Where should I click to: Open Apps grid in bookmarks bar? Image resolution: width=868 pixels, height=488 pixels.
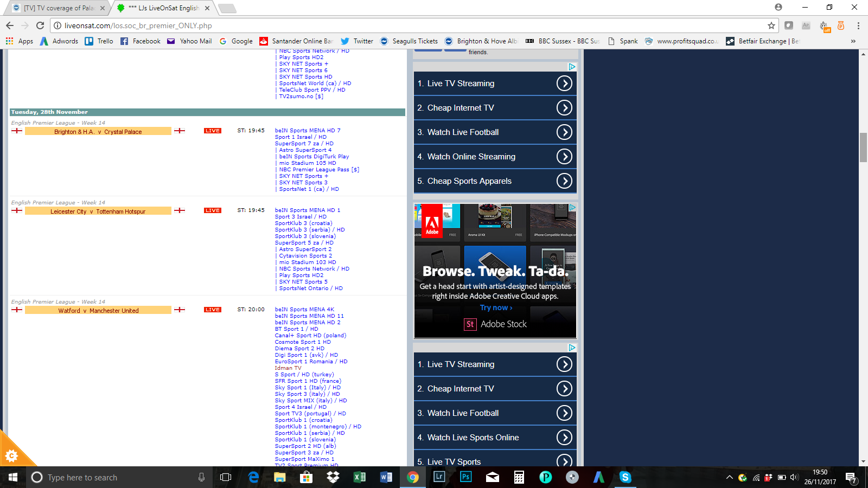pos(20,41)
